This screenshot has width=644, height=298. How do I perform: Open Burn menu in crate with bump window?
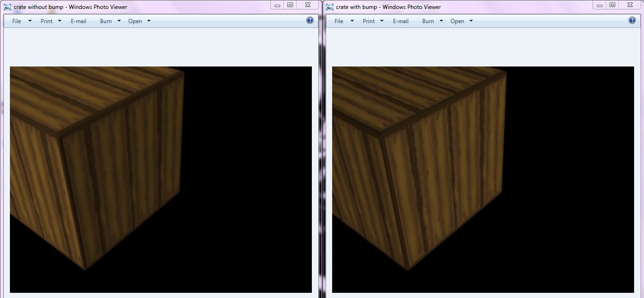(428, 21)
